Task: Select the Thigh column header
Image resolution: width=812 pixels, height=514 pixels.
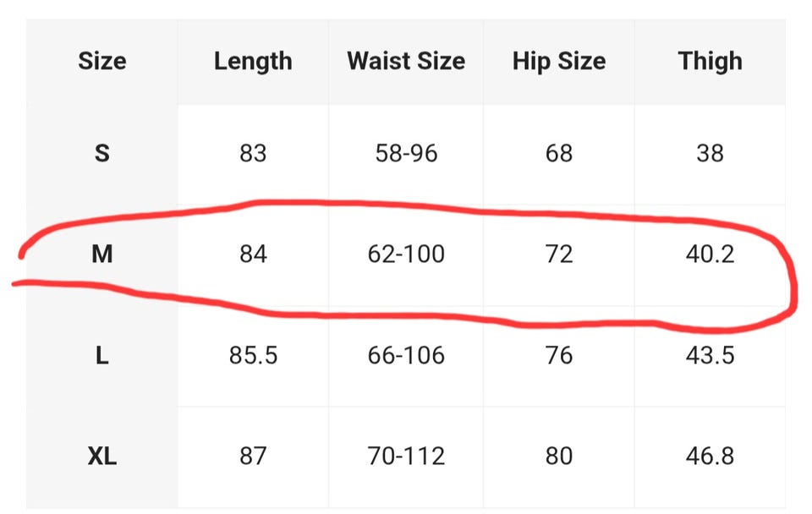Action: click(710, 62)
